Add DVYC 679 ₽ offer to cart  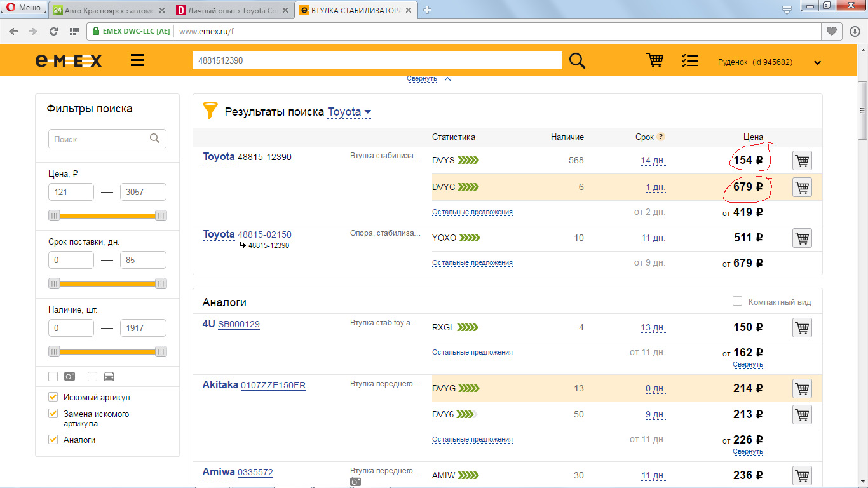coord(802,187)
